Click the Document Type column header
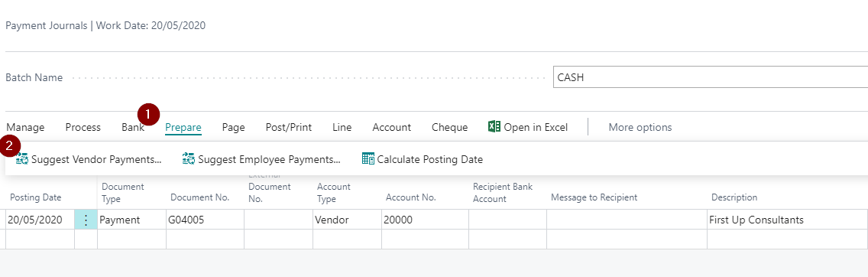The image size is (868, 277). point(123,193)
